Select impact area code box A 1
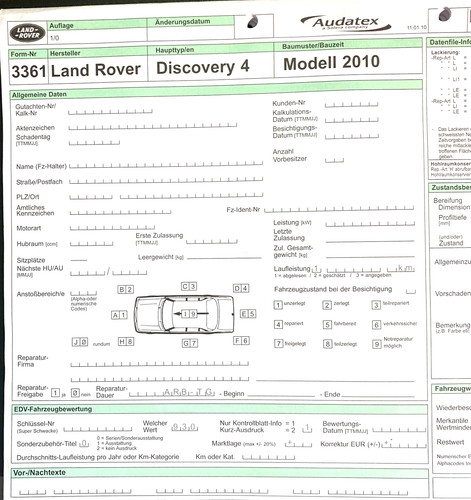This screenshot has height=500, width=471. 119,315
